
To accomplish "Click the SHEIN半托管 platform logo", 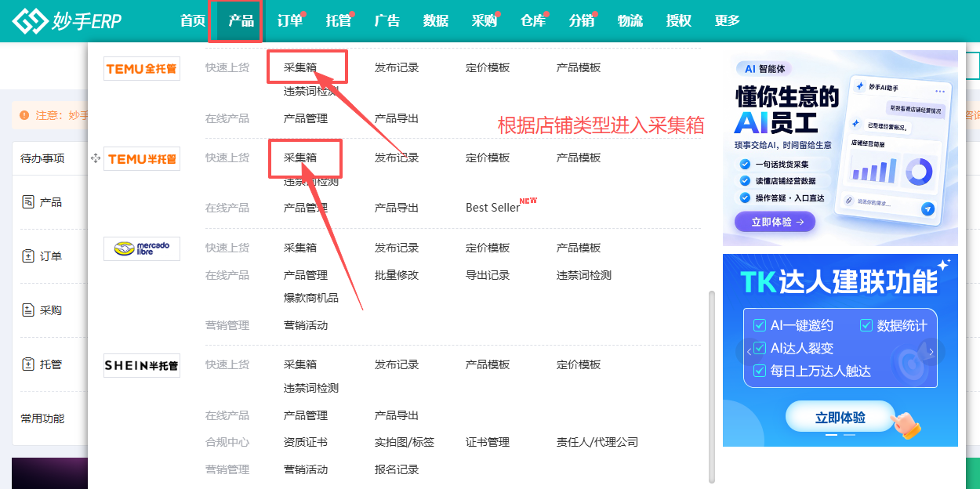I will 142,365.
